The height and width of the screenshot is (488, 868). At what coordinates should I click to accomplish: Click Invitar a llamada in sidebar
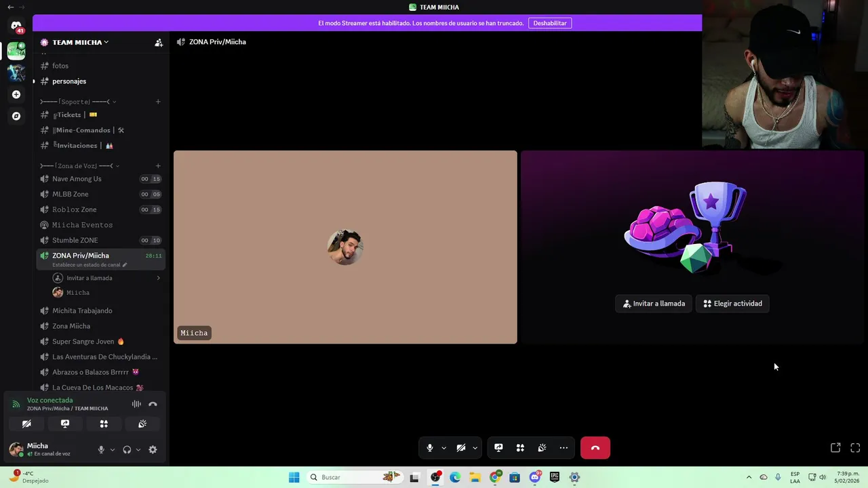(106, 278)
